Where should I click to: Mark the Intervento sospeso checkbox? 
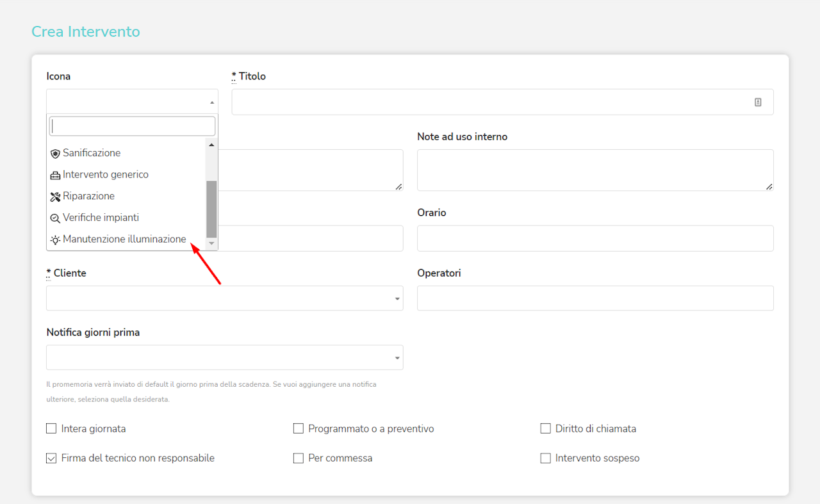coord(545,458)
